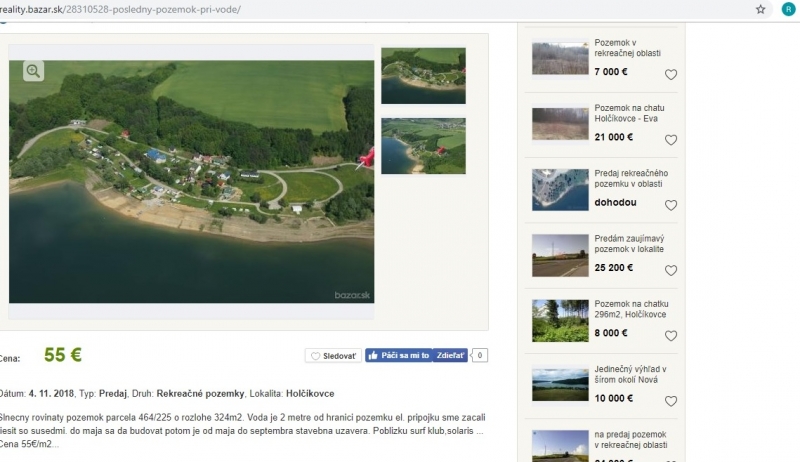Open the first small thumbnail photo
The width and height of the screenshot is (800, 462).
(x=423, y=76)
